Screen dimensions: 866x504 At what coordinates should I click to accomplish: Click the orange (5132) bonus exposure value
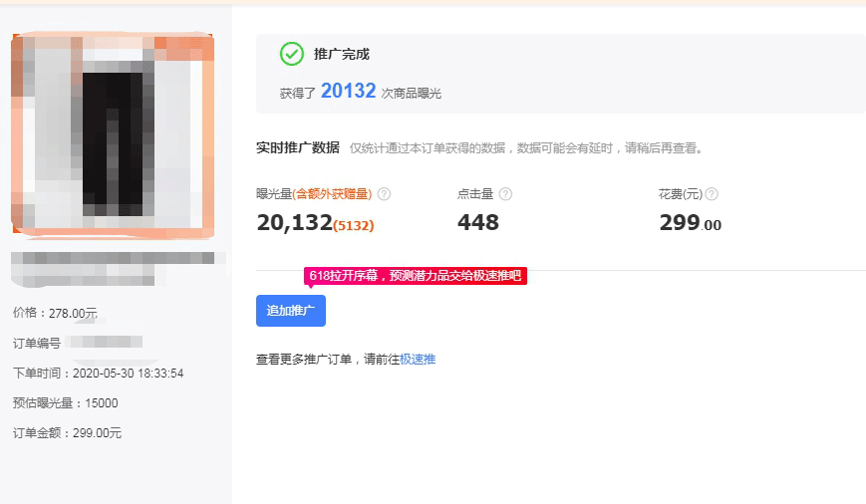tap(354, 226)
